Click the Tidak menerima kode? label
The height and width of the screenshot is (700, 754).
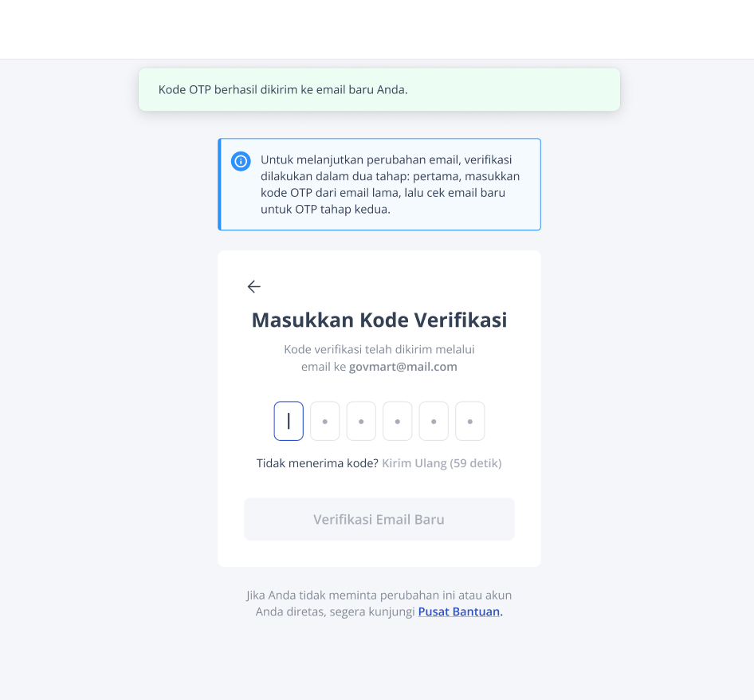click(317, 463)
